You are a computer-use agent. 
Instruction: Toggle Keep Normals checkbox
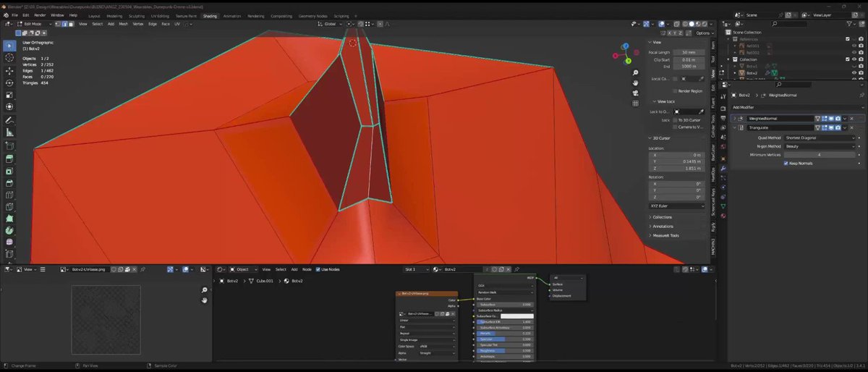pyautogui.click(x=786, y=164)
